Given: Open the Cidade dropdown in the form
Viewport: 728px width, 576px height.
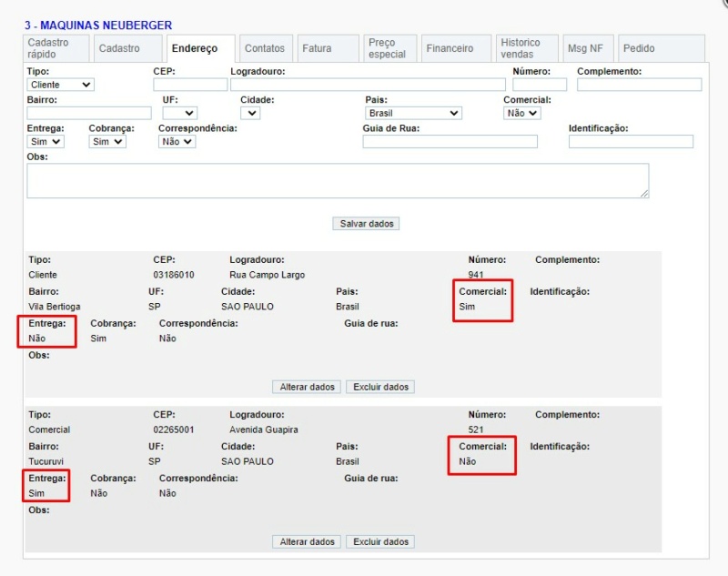Looking at the screenshot, I should click(250, 113).
